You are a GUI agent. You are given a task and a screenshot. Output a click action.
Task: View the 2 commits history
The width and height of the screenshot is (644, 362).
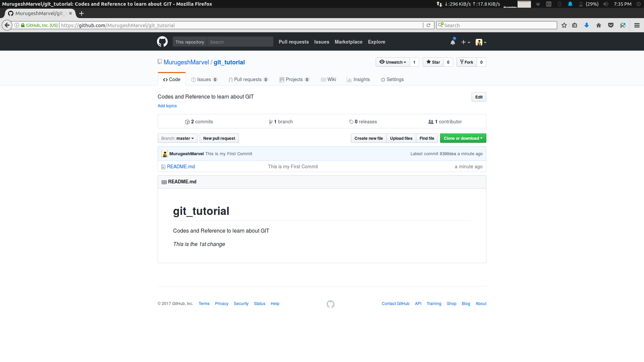[x=199, y=122]
